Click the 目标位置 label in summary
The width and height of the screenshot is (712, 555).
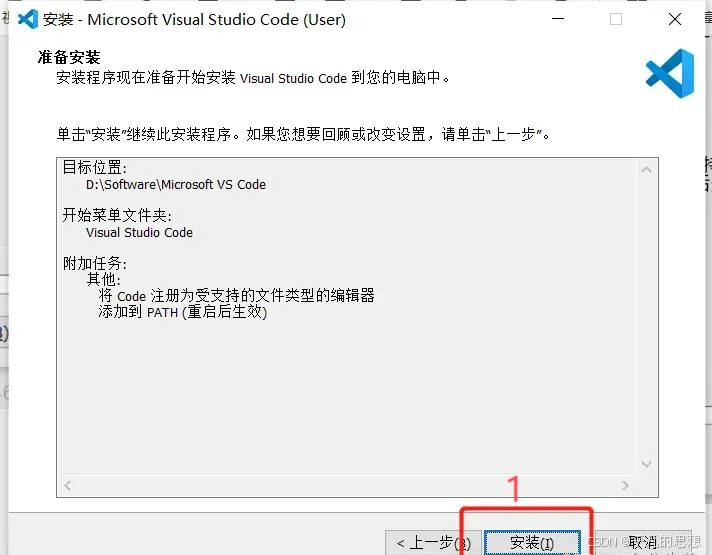point(94,167)
